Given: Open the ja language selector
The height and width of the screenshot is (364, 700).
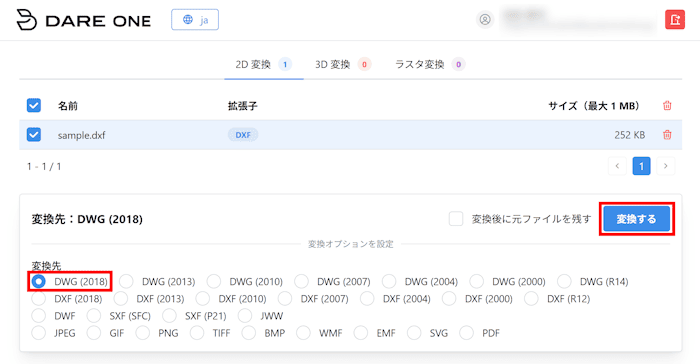Looking at the screenshot, I should [195, 20].
